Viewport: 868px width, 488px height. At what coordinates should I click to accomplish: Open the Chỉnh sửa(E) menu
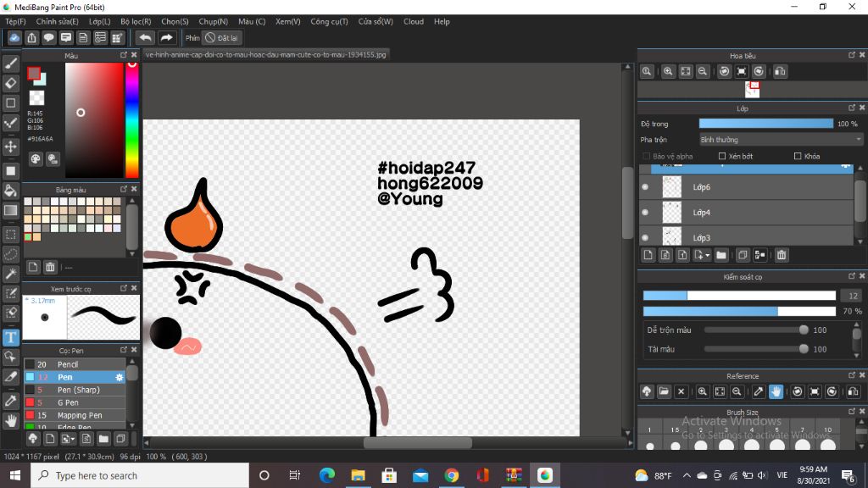pos(57,21)
